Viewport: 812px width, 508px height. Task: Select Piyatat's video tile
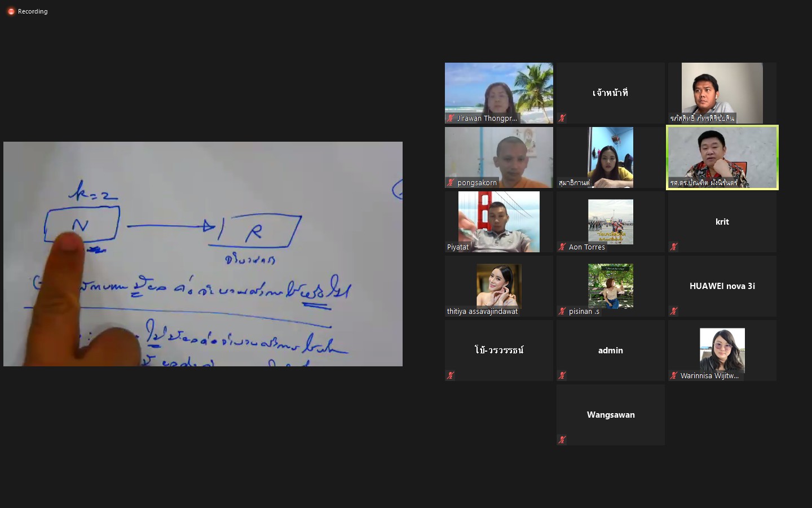499,221
